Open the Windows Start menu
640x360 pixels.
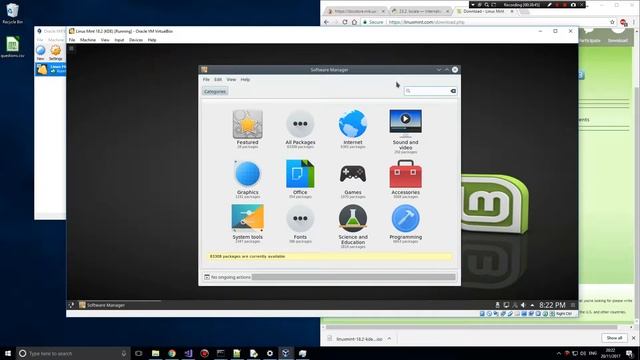point(7,353)
